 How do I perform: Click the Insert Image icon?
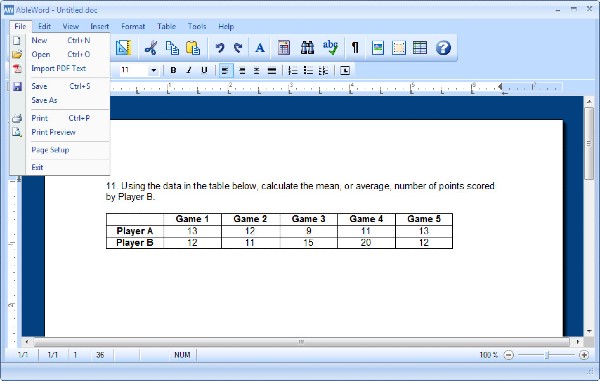coord(378,48)
